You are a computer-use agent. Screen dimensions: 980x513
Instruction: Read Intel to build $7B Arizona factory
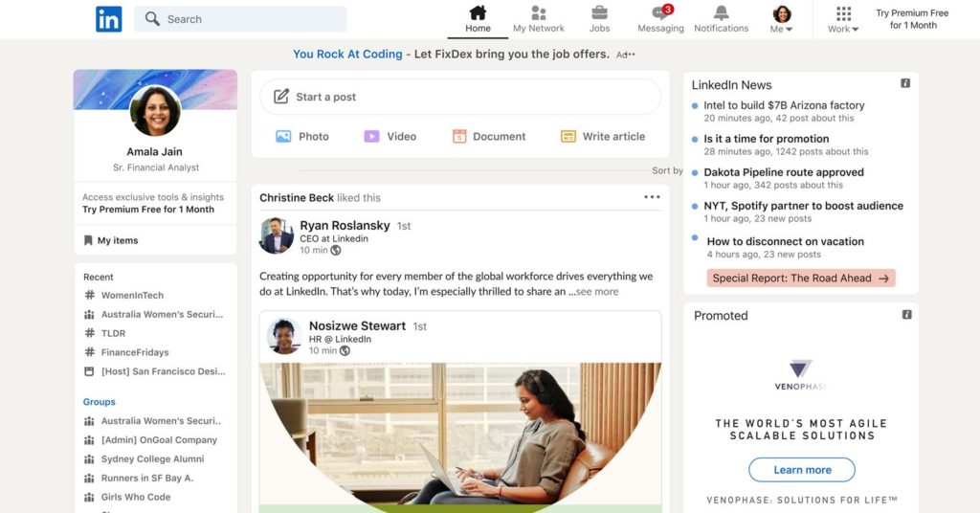point(784,105)
